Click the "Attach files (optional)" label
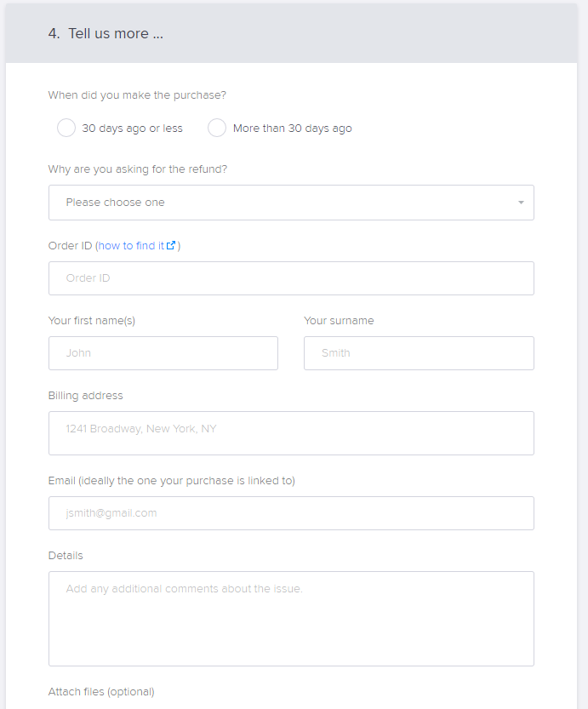This screenshot has height=709, width=588. coord(101,692)
